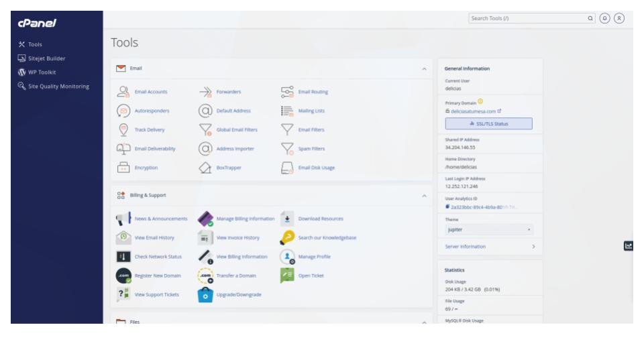Open the Mailing Lists icon
This screenshot has width=644, height=362.
[287, 111]
